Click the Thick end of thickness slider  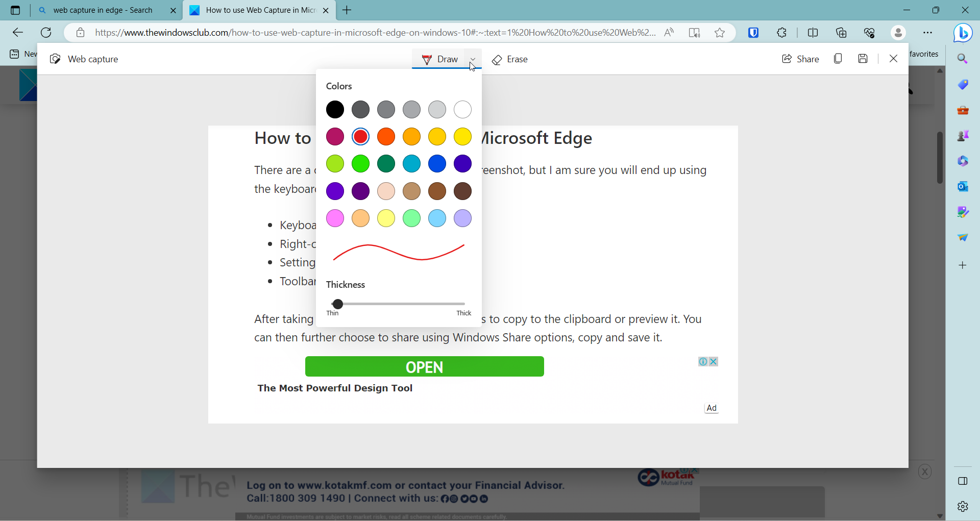tap(463, 304)
